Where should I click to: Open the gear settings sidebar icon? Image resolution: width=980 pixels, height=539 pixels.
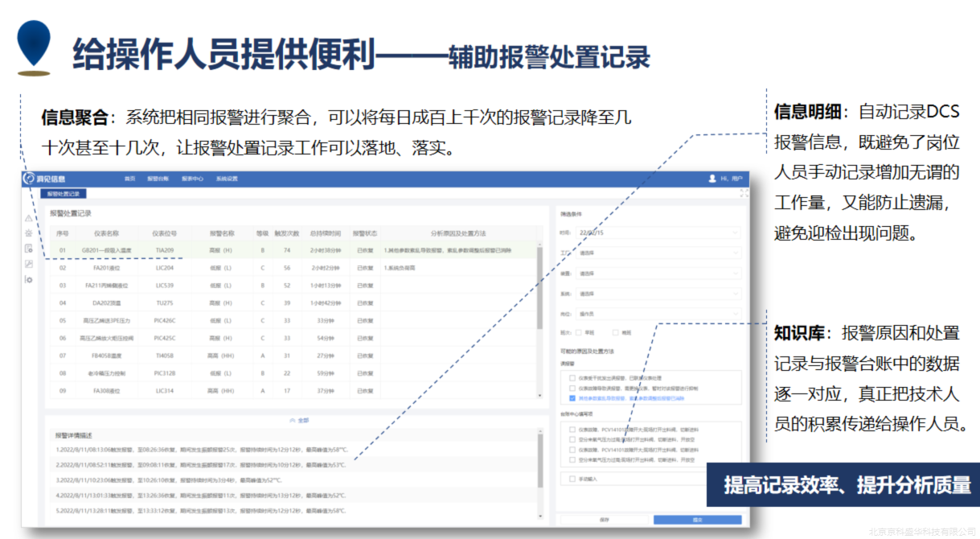[29, 279]
